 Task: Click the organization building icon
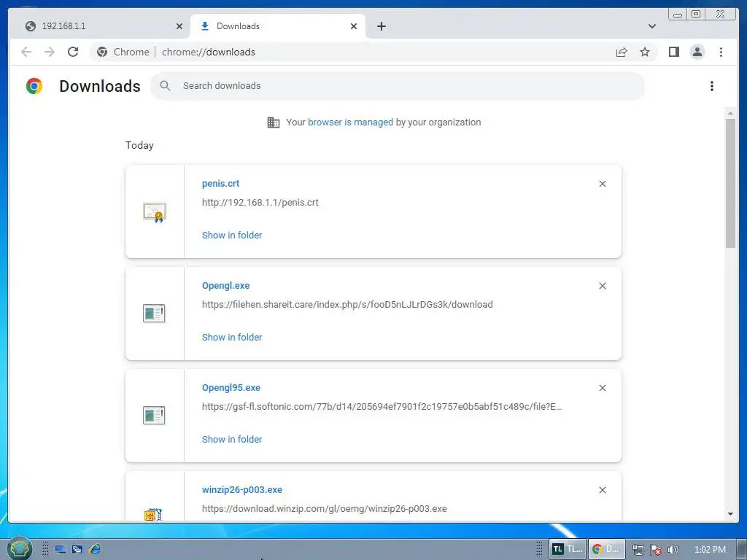coord(274,122)
